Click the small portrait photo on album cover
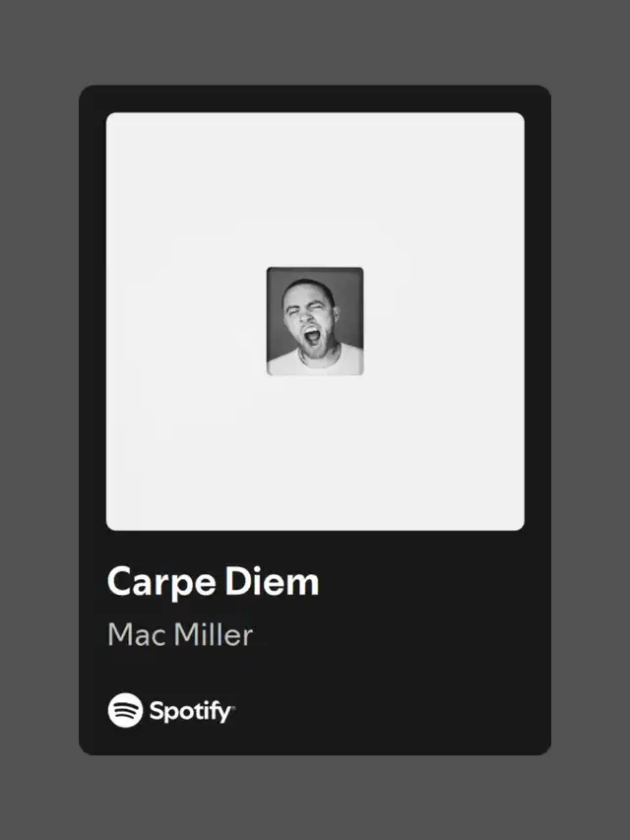Screen dimensions: 630x840 coord(315,321)
